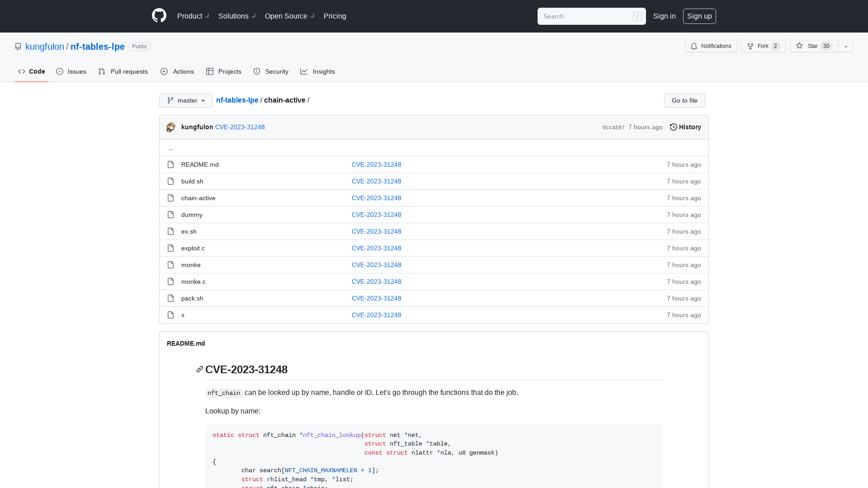
Task: Click nf-tables-lpe in the breadcrumb path
Action: pyautogui.click(x=237, y=100)
